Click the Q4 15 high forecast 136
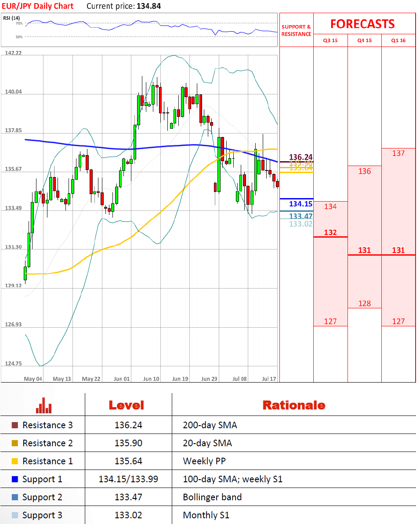The height and width of the screenshot is (524, 420). click(x=365, y=171)
